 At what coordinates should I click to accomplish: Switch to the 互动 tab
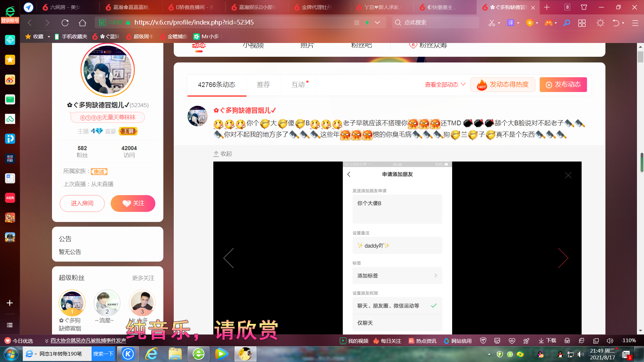coord(298,85)
